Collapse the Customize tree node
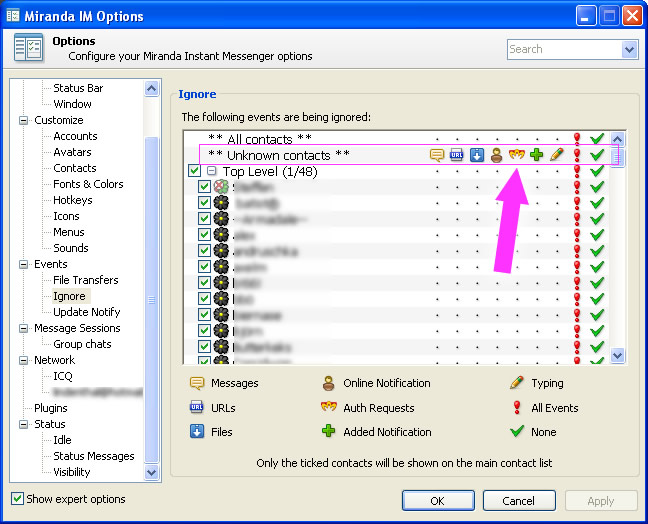The width and height of the screenshot is (648, 524). [24, 121]
